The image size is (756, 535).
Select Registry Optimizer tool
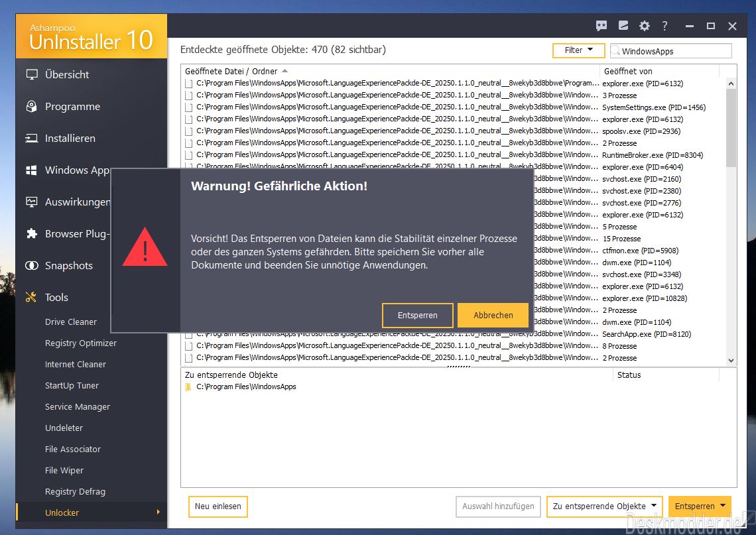(80, 343)
